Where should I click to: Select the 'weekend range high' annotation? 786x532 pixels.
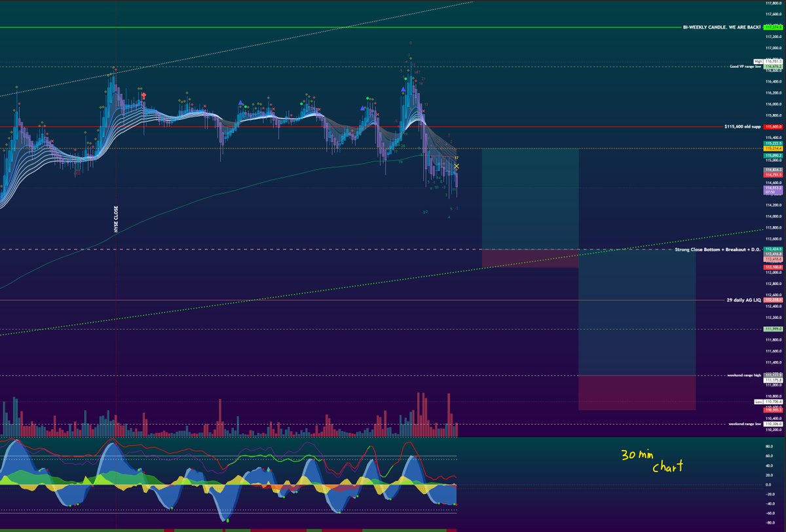pos(745,375)
